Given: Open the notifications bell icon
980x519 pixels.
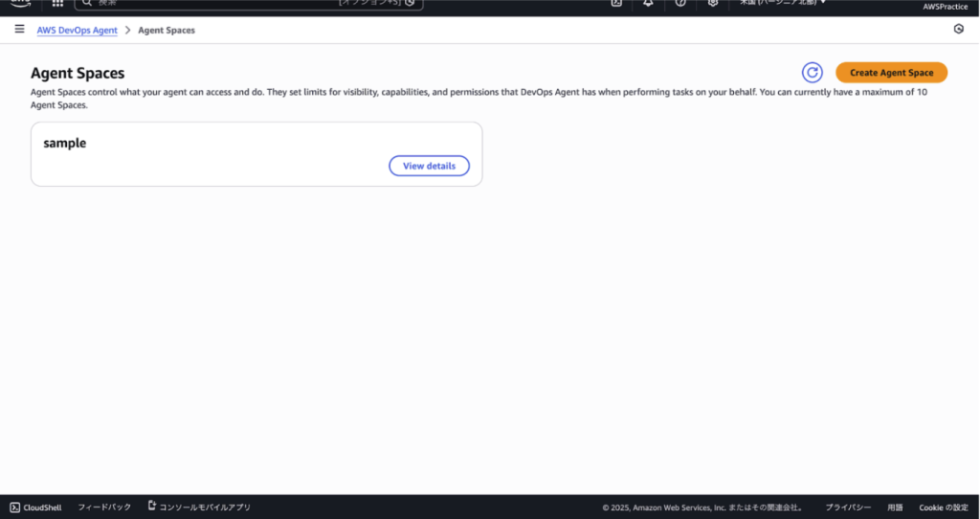Looking at the screenshot, I should pos(648,3).
